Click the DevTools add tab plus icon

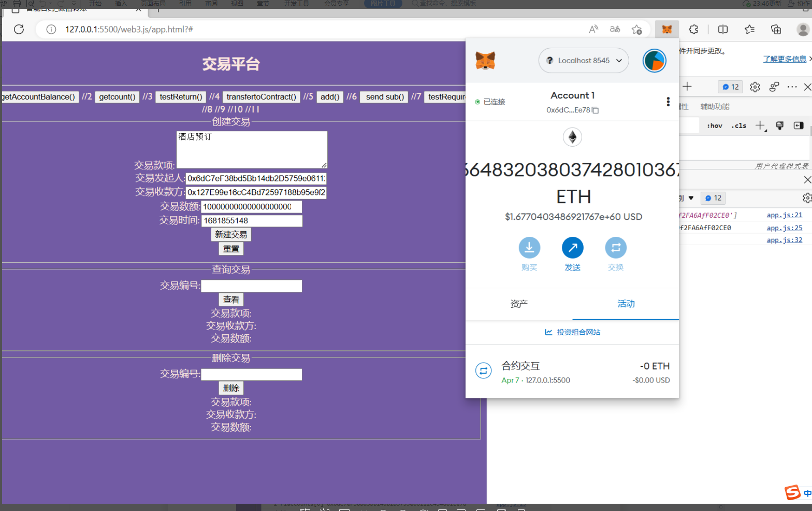click(x=687, y=87)
